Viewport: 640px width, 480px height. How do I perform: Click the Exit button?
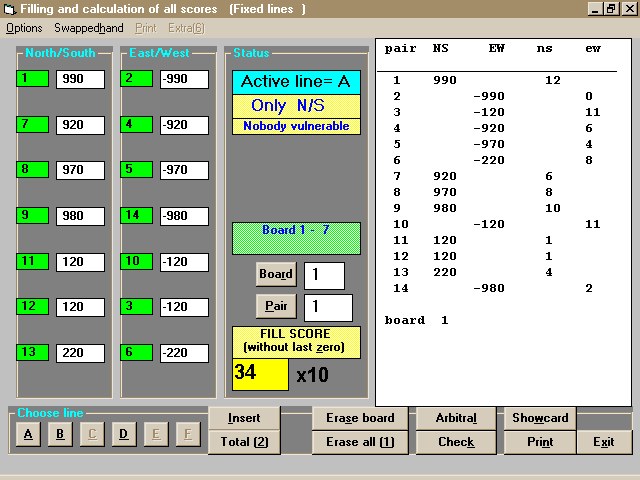click(604, 442)
